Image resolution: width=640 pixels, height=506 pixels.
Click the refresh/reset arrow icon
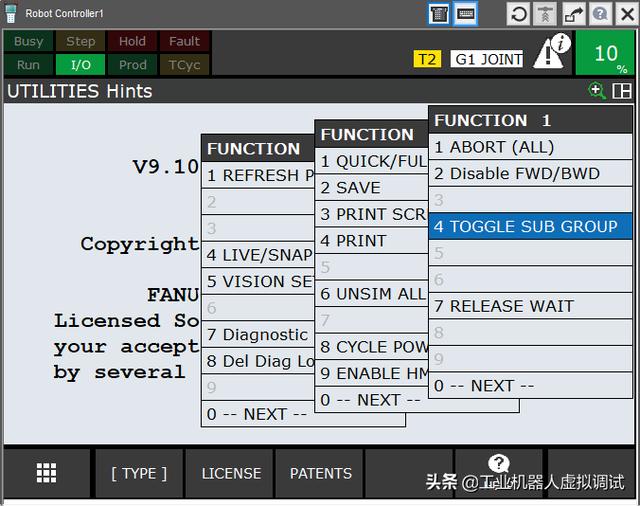point(518,14)
